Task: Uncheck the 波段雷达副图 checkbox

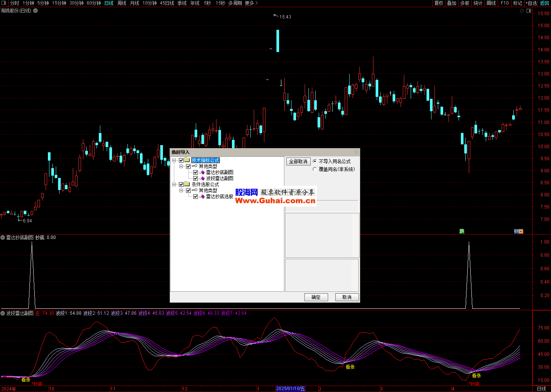Action: 195,178
